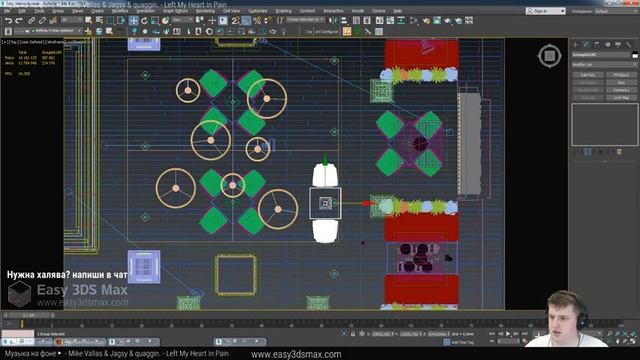
Task: Toggle the Ribbon display icon
Action: [x=380, y=20]
